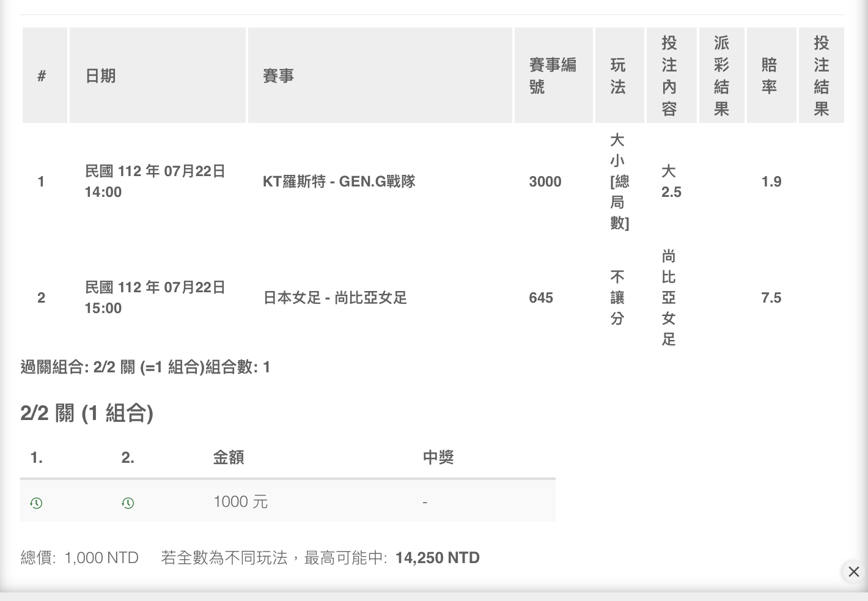This screenshot has width=868, height=601.
Task: Click the 2/2 關 (1 組合) heading
Action: (87, 413)
